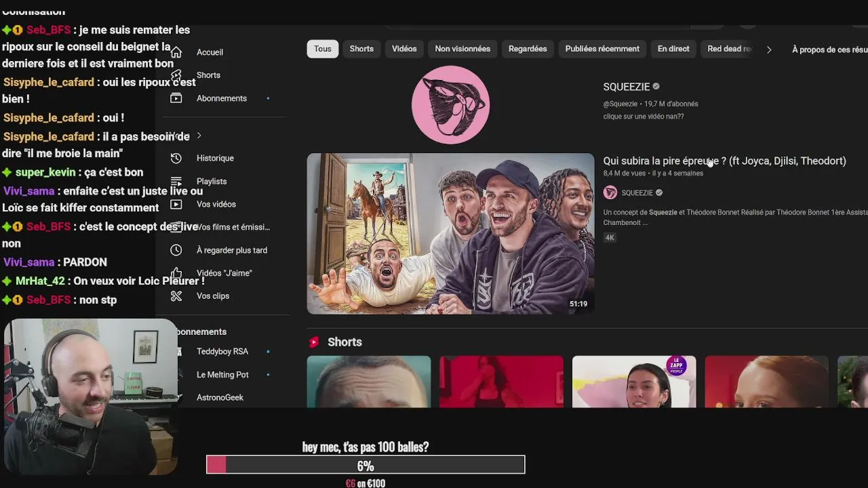Click the 51:19 duration label
The width and height of the screenshot is (868, 488).
578,304
